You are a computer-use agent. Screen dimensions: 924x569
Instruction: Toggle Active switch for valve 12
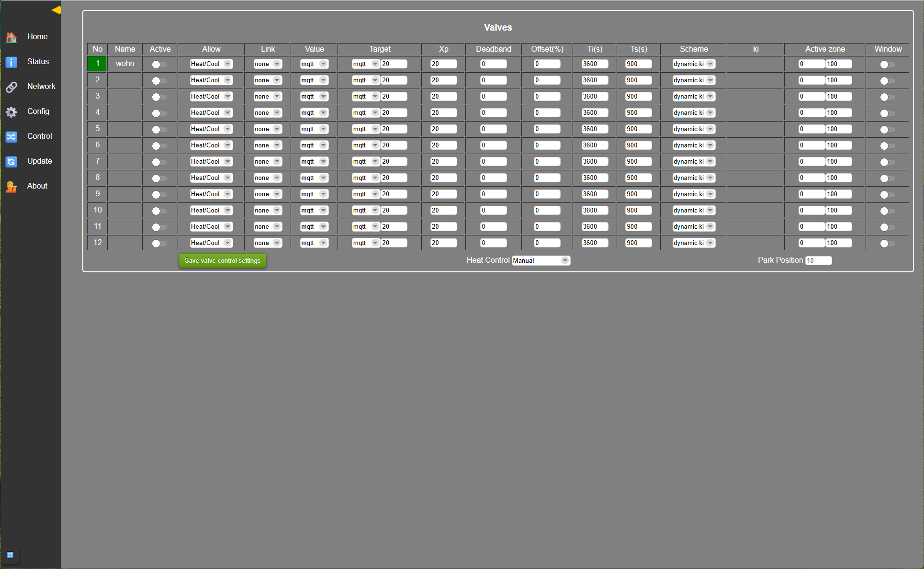click(159, 243)
